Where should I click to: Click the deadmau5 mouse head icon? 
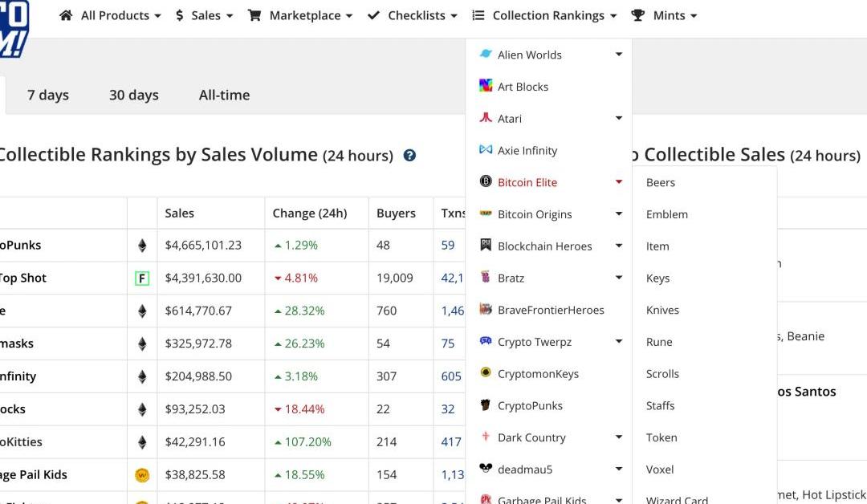point(486,469)
